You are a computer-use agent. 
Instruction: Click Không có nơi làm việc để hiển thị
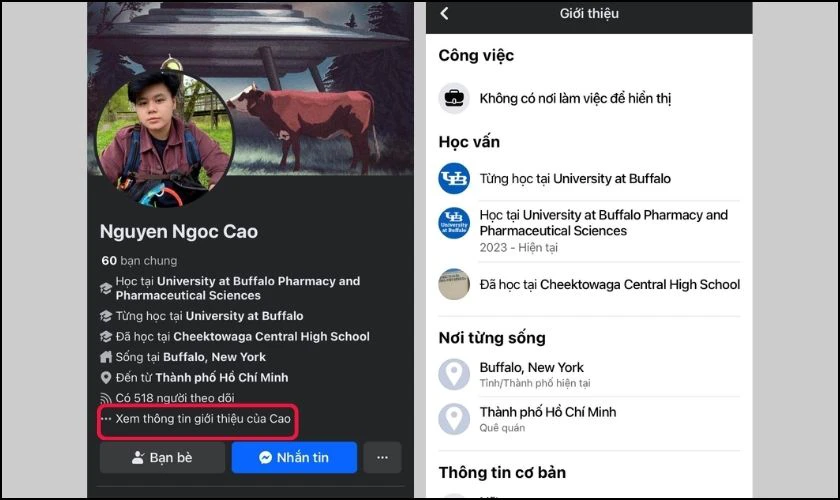(575, 99)
